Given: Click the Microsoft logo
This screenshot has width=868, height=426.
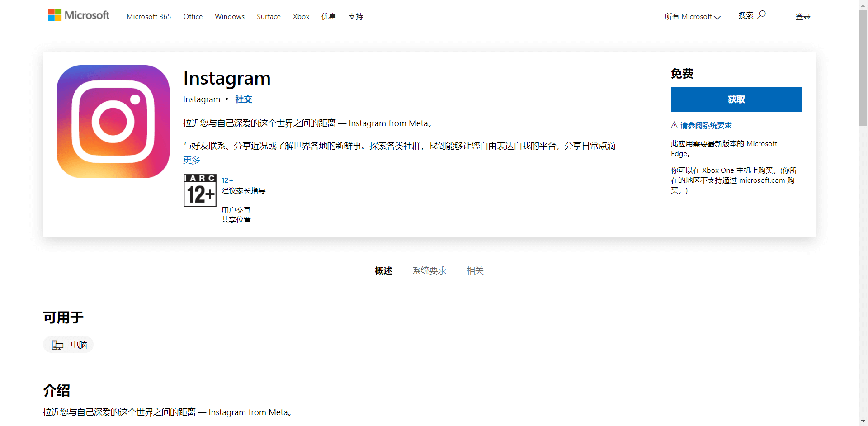Looking at the screenshot, I should (79, 15).
